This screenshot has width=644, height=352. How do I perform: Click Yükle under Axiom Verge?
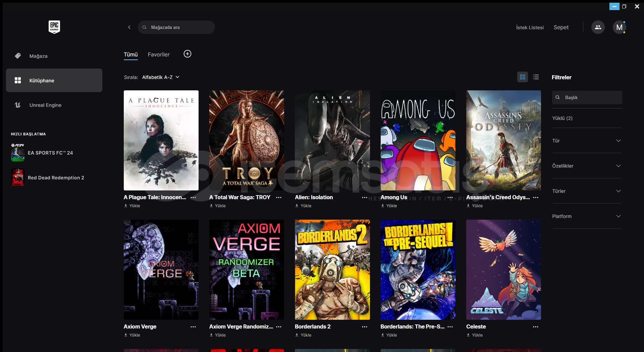pos(132,335)
